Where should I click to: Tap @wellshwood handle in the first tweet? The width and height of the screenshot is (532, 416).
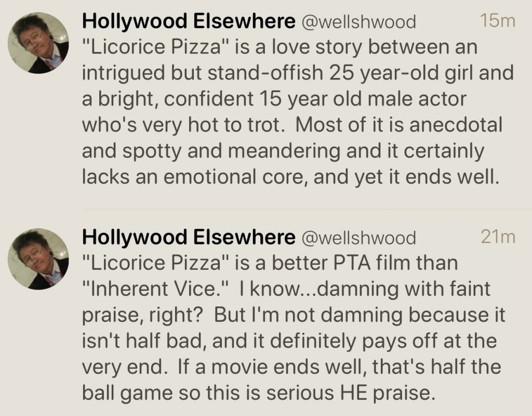pyautogui.click(x=358, y=22)
